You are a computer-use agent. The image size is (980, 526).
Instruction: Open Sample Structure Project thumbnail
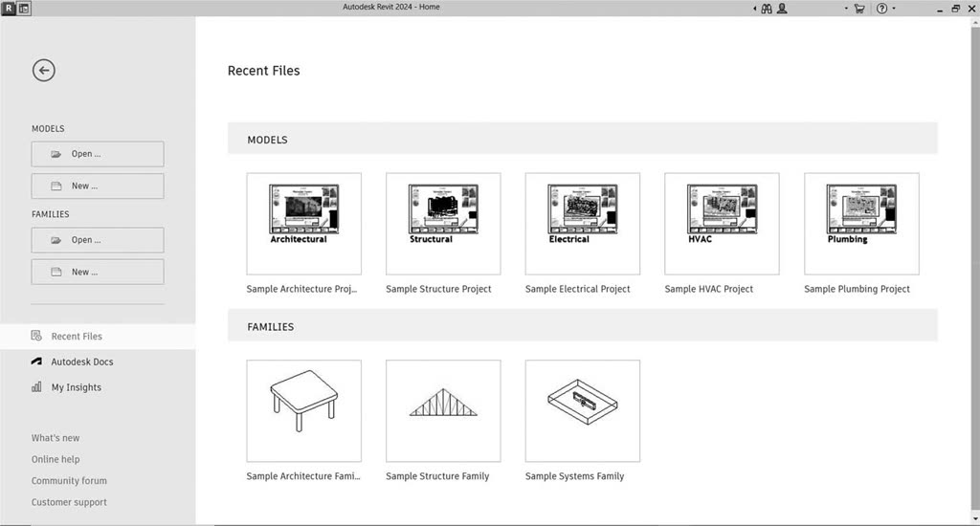pos(443,224)
